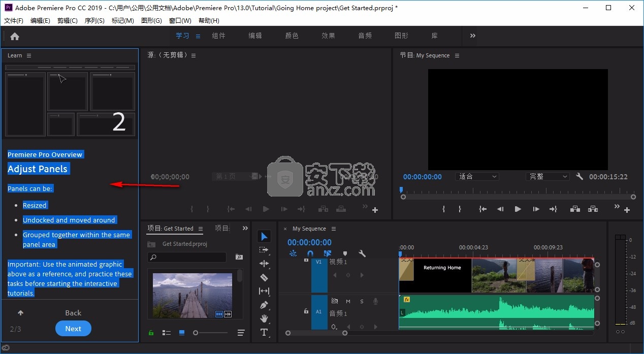Open the 完整 playback resolution dropdown
This screenshot has height=354, width=644.
coord(548,176)
